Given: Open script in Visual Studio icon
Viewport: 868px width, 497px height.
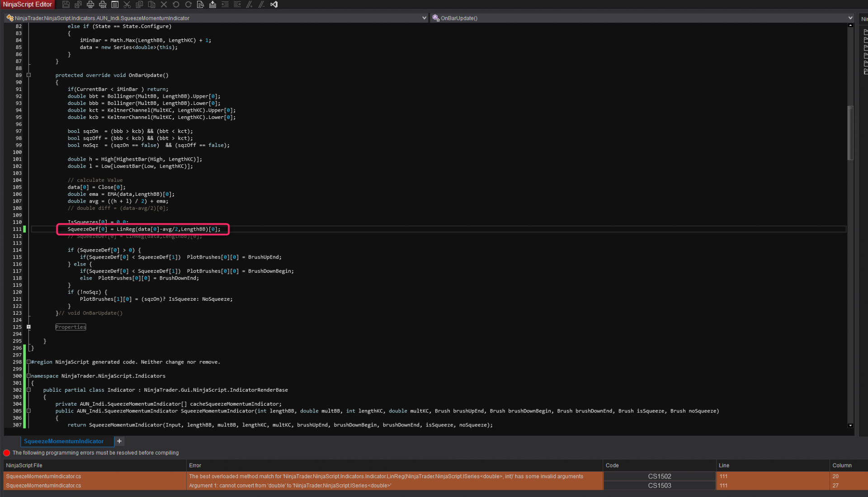Looking at the screenshot, I should coord(274,5).
